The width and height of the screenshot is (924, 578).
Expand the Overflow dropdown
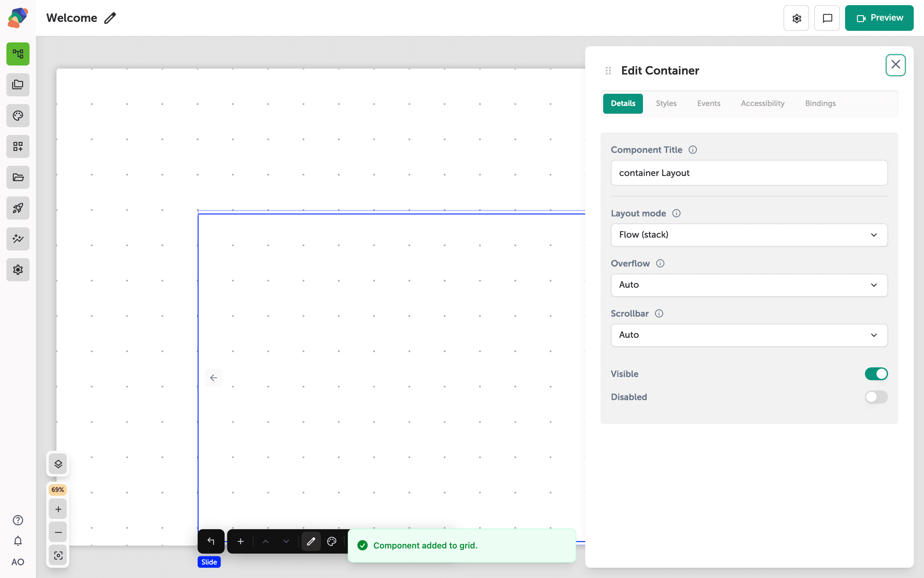pos(749,285)
